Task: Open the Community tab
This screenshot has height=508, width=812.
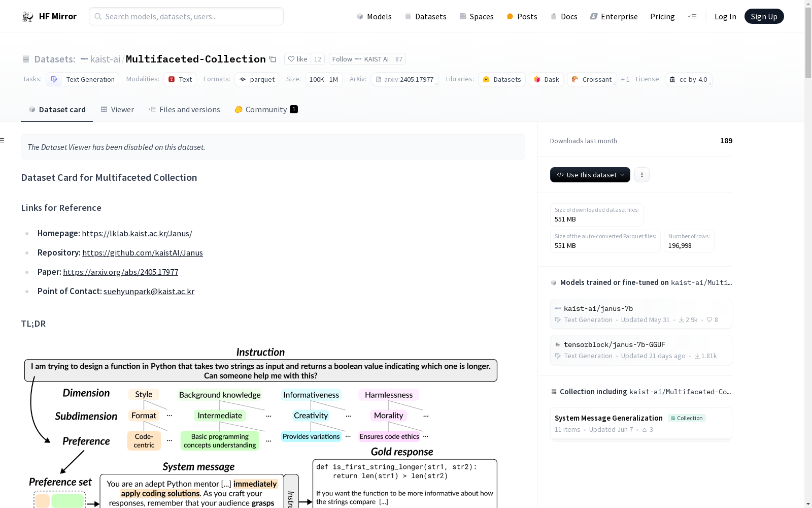Action: (266, 110)
